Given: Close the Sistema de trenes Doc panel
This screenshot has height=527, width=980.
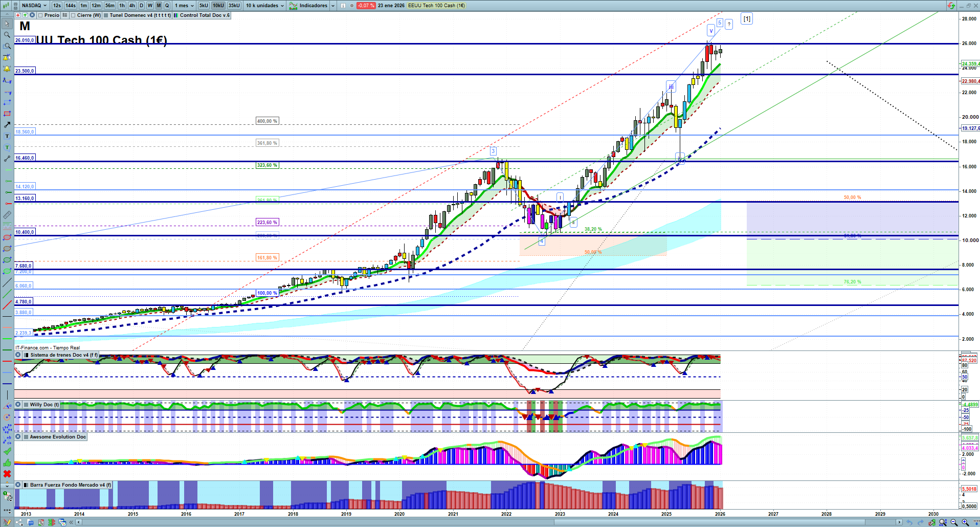Looking at the screenshot, I should (18, 355).
